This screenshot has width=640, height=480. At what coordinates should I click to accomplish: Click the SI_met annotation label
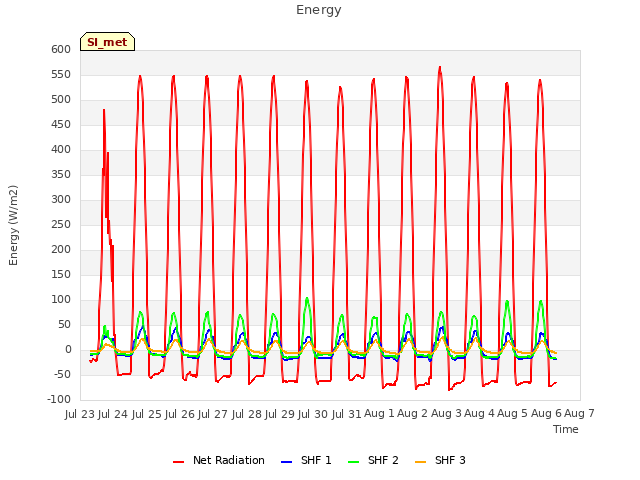click(x=107, y=42)
